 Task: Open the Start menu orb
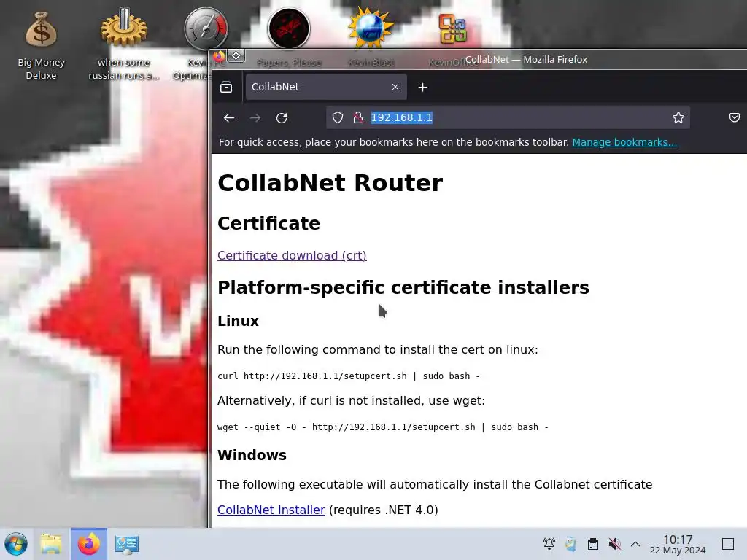point(16,544)
